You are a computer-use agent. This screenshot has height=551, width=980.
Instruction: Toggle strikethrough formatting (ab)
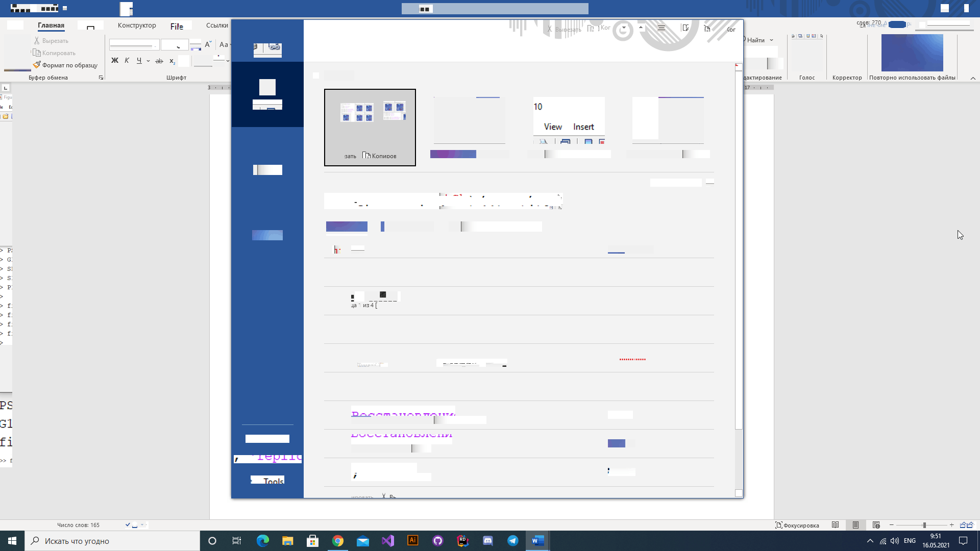(x=159, y=61)
